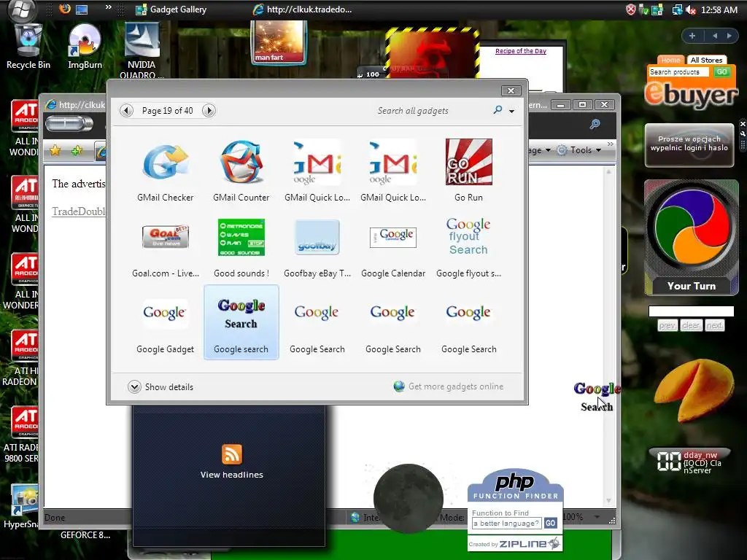Go to the next gadget page
Image resolution: width=747 pixels, height=560 pixels.
click(209, 111)
